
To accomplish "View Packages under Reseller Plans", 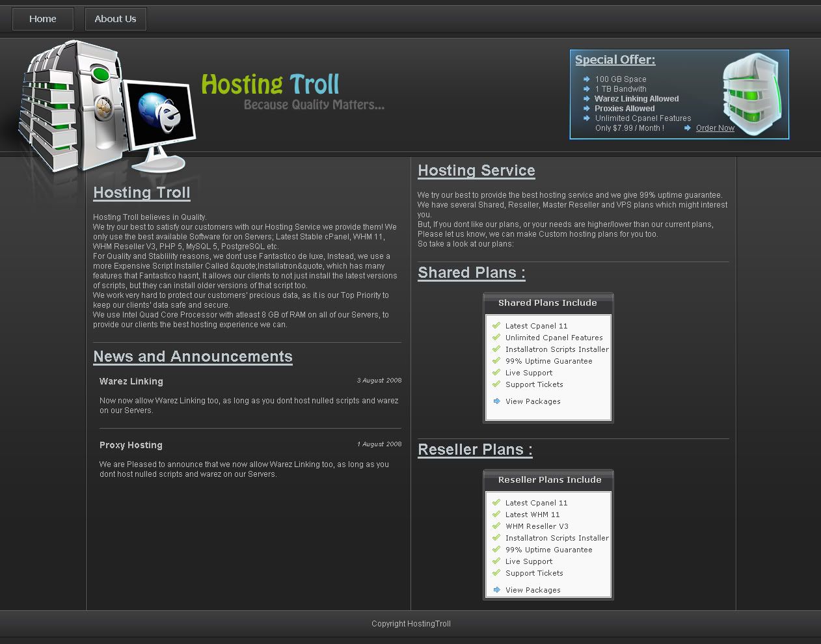I will pos(533,590).
